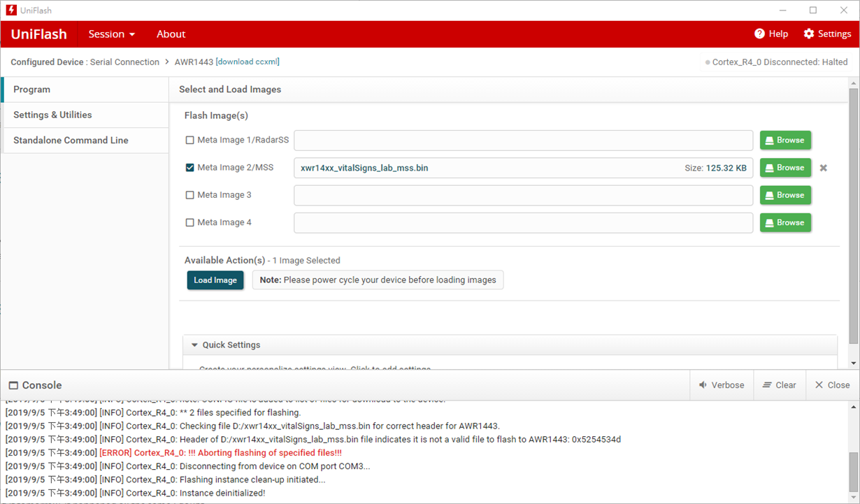Click the main panel vertical scrollbar
Screen dimensions: 860x504
point(854,215)
